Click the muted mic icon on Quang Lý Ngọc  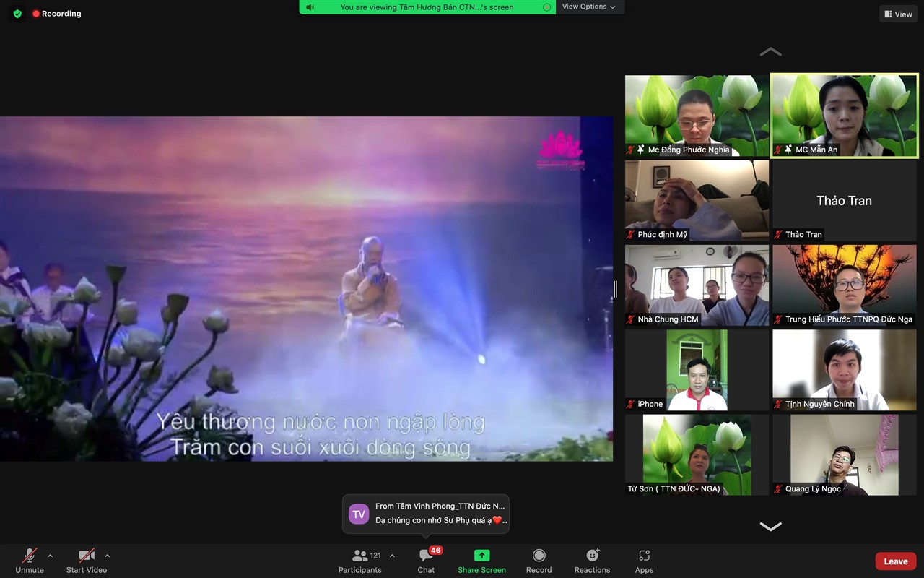pos(778,489)
